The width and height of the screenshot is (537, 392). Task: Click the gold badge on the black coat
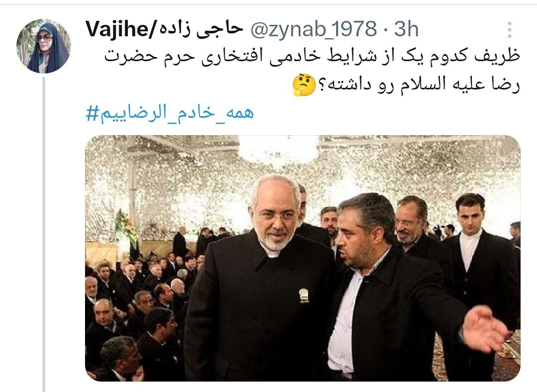tap(304, 296)
